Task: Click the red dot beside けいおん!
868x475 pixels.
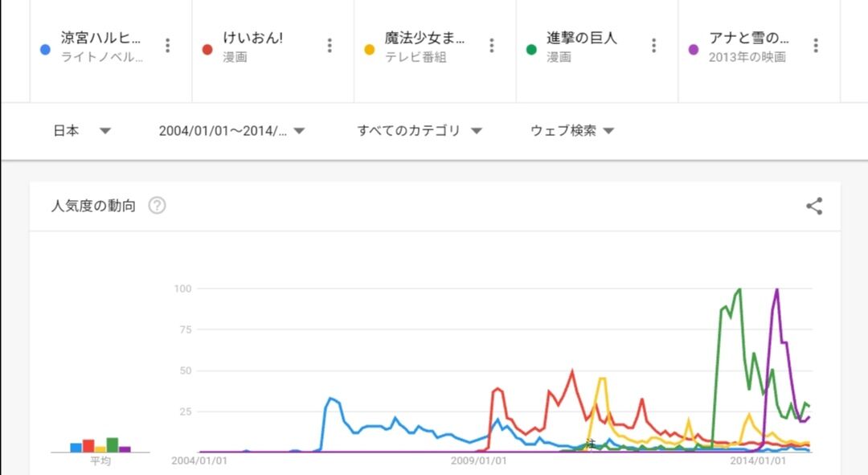Action: pos(207,50)
